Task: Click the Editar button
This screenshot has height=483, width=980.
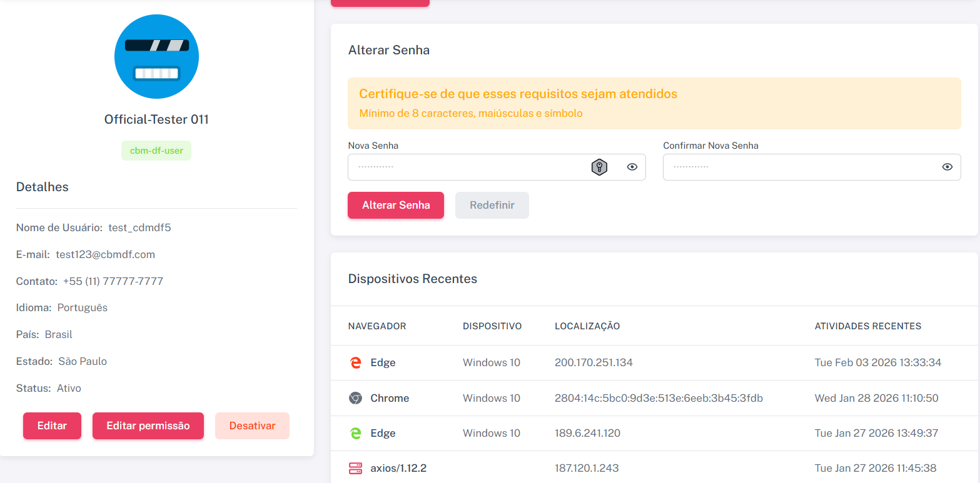Action: coord(52,426)
